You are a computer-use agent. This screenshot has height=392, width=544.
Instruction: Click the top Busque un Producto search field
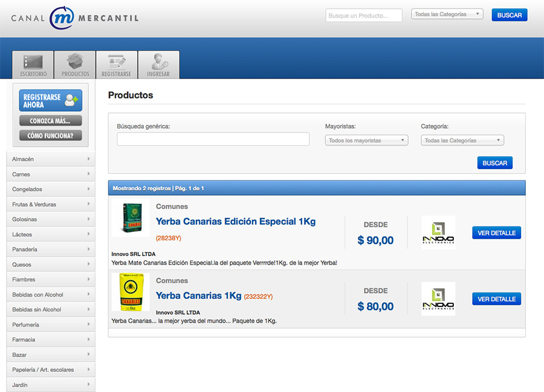point(364,15)
